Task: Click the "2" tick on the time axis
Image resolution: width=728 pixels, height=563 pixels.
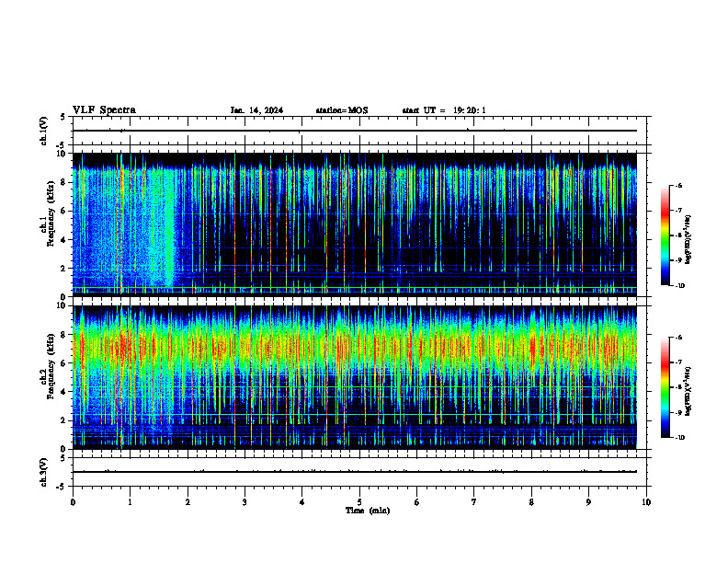Action: [x=188, y=502]
